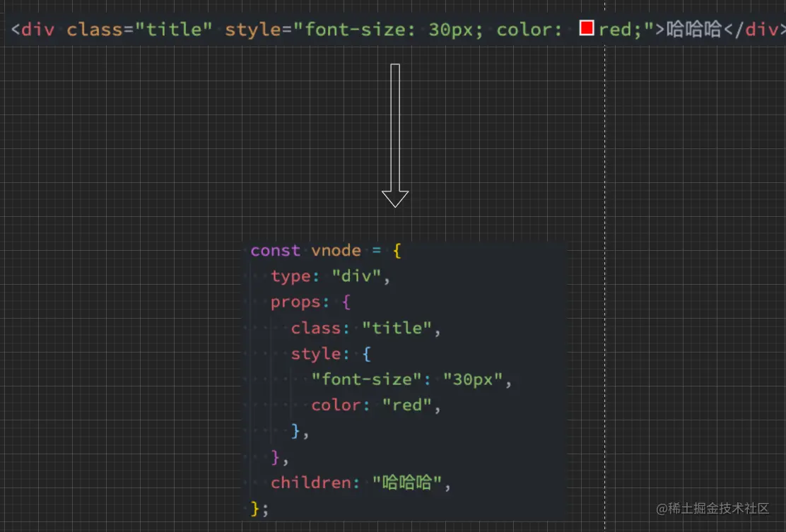Click the "const vnode = {" line
This screenshot has width=786, height=532.
tap(326, 251)
